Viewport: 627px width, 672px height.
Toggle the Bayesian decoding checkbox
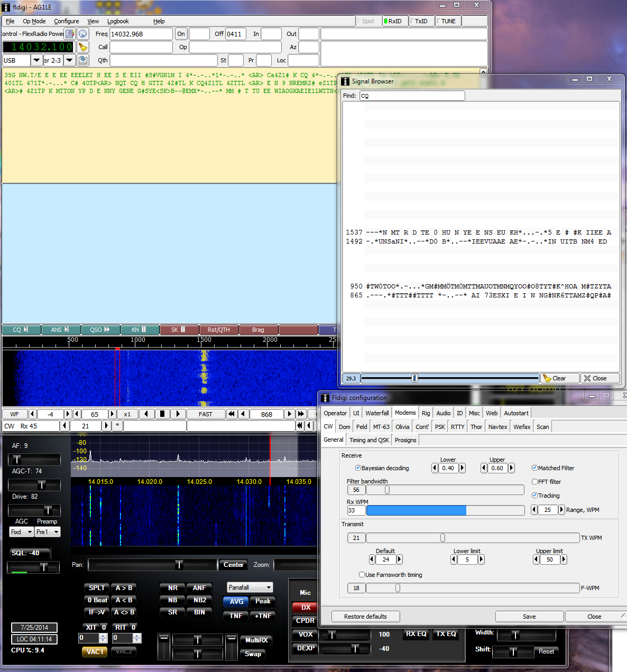click(358, 468)
